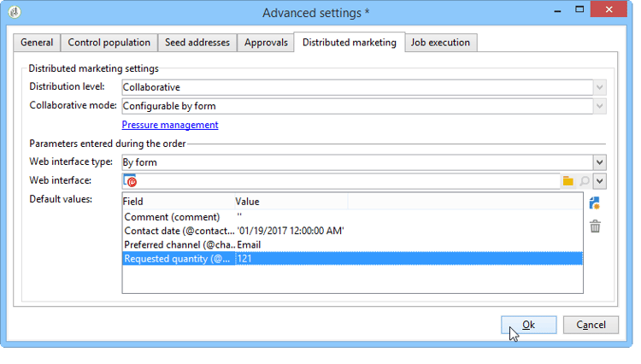Click the folder icon in Web interface field
Viewport: 641px width, 364px height.
click(x=568, y=181)
